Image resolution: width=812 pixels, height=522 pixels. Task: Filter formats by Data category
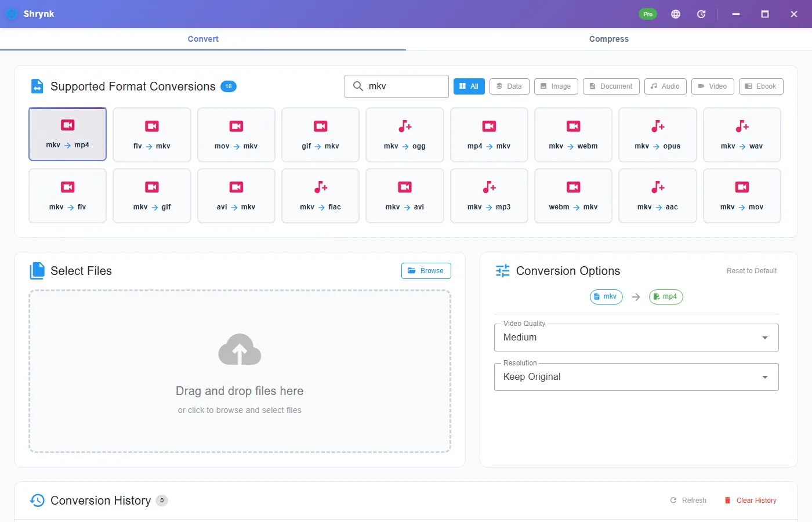[x=509, y=86]
